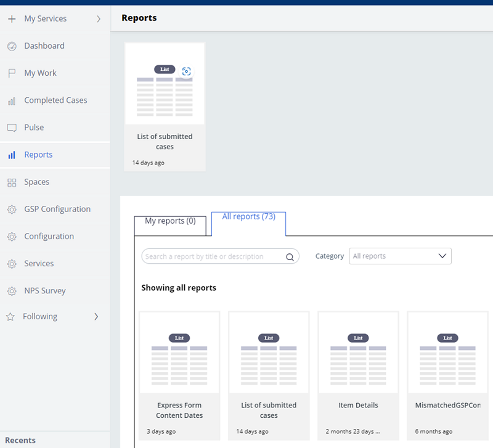Click the Pulse chat bubble icon
The image size is (493, 448).
pos(12,128)
